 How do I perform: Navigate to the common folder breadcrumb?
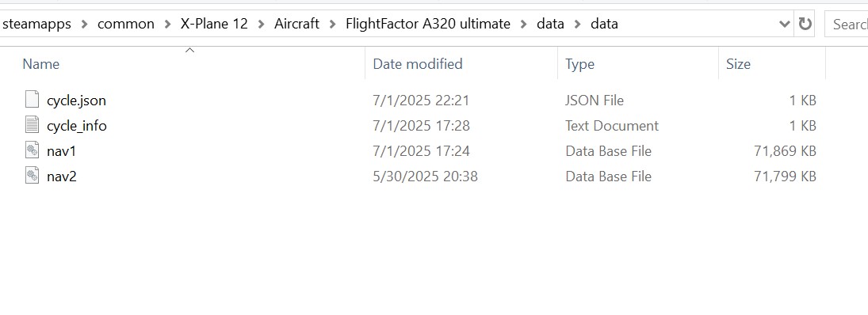click(126, 24)
